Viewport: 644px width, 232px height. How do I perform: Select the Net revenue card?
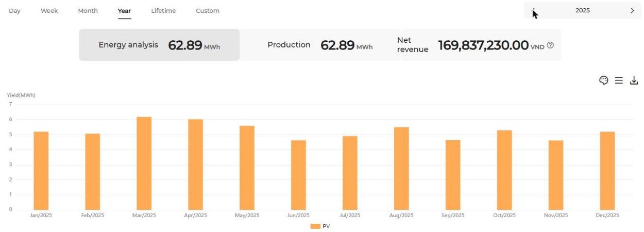coord(481,45)
